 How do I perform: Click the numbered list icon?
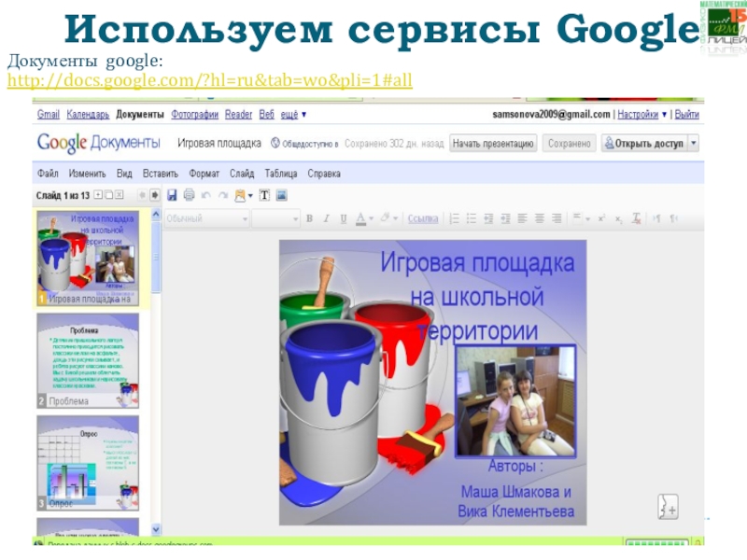[x=455, y=218]
